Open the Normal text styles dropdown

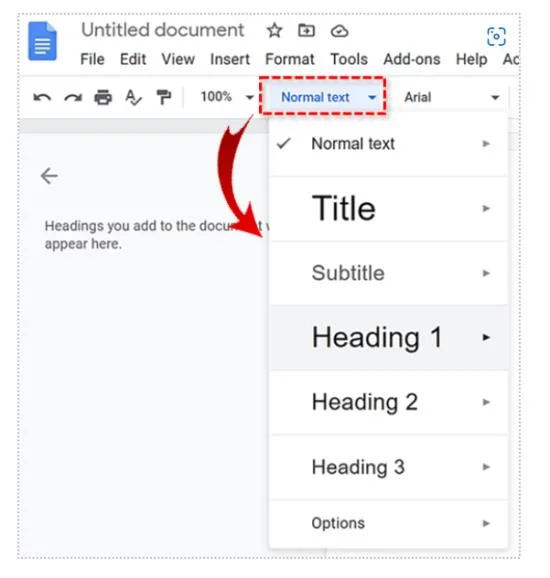323,97
